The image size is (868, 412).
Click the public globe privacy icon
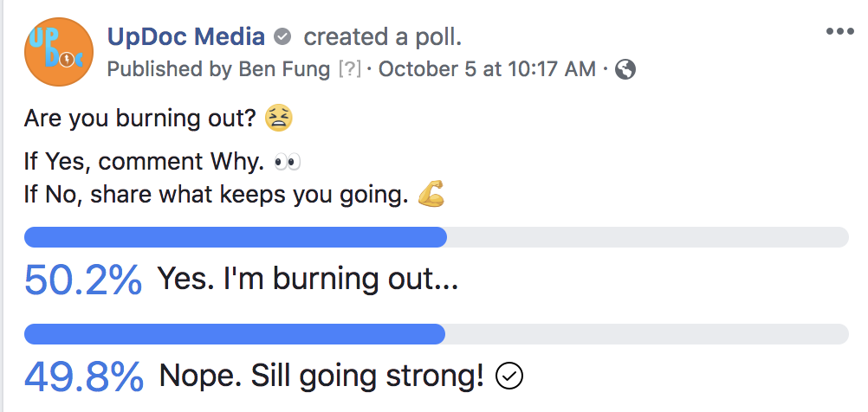point(625,70)
